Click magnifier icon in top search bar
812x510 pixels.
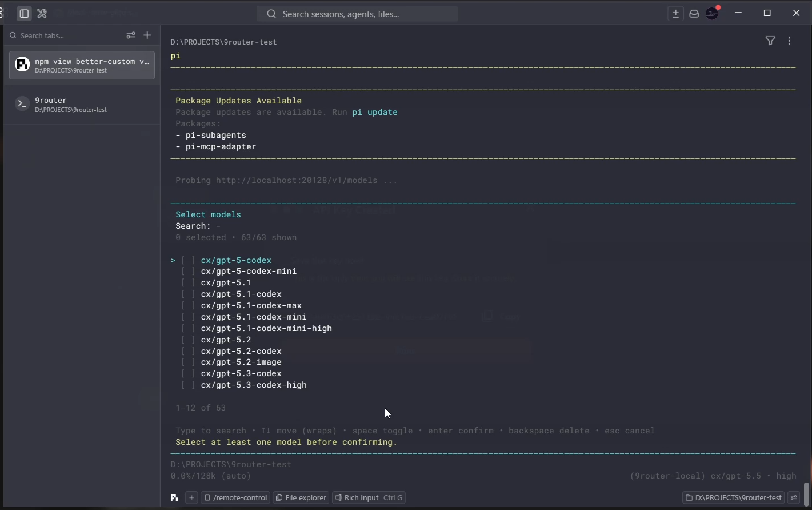click(x=271, y=14)
